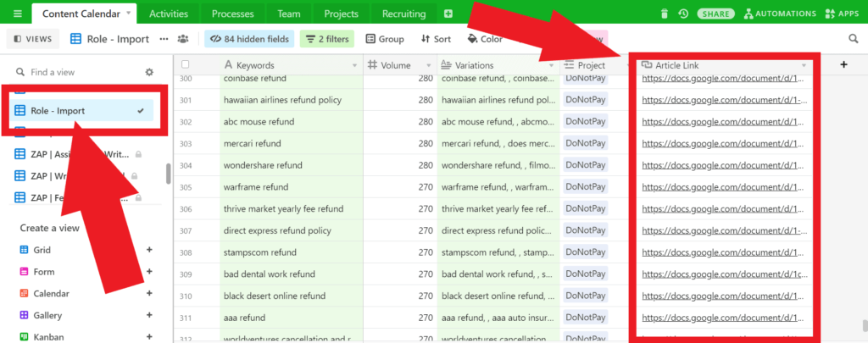Select cell thrive market yearly fee refund

[x=292, y=208]
